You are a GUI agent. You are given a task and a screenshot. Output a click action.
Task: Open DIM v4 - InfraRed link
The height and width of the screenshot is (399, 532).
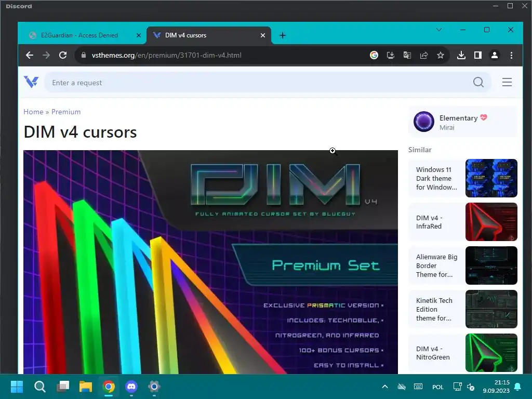(429, 222)
